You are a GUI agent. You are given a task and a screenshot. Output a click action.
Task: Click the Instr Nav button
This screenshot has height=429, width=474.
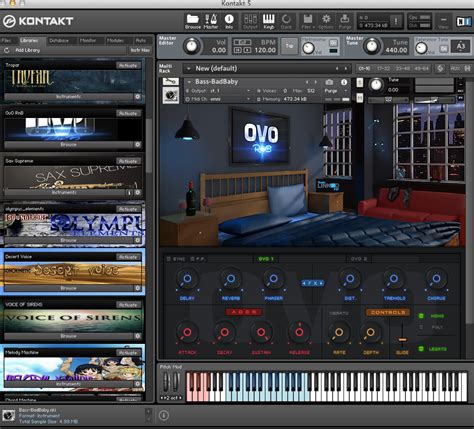coord(140,50)
